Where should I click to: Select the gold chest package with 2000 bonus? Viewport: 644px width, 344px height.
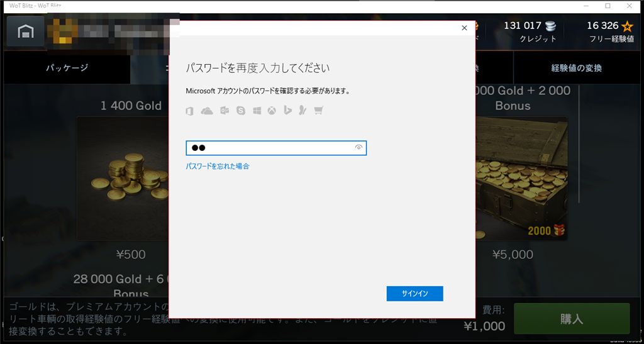(521, 178)
